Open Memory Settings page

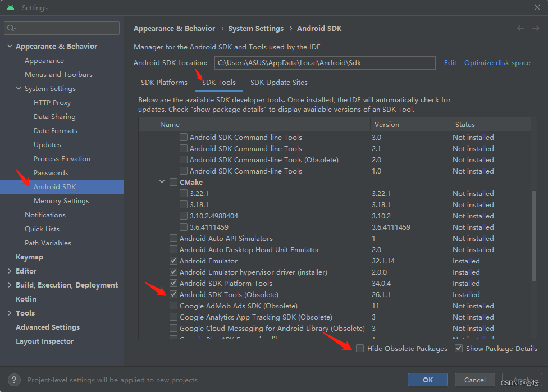tap(61, 200)
